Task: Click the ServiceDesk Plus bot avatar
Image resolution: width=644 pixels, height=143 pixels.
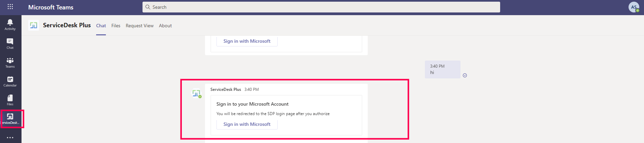Action: click(197, 93)
